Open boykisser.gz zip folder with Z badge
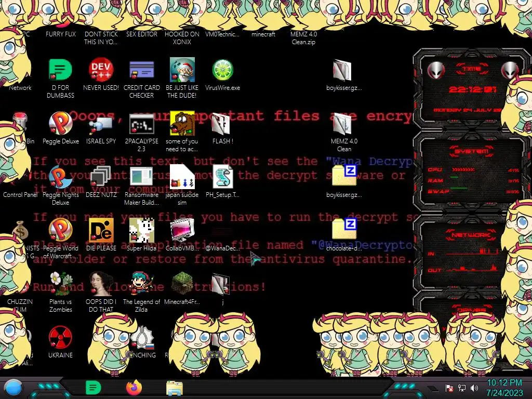The width and height of the screenshot is (532, 399). [344, 176]
